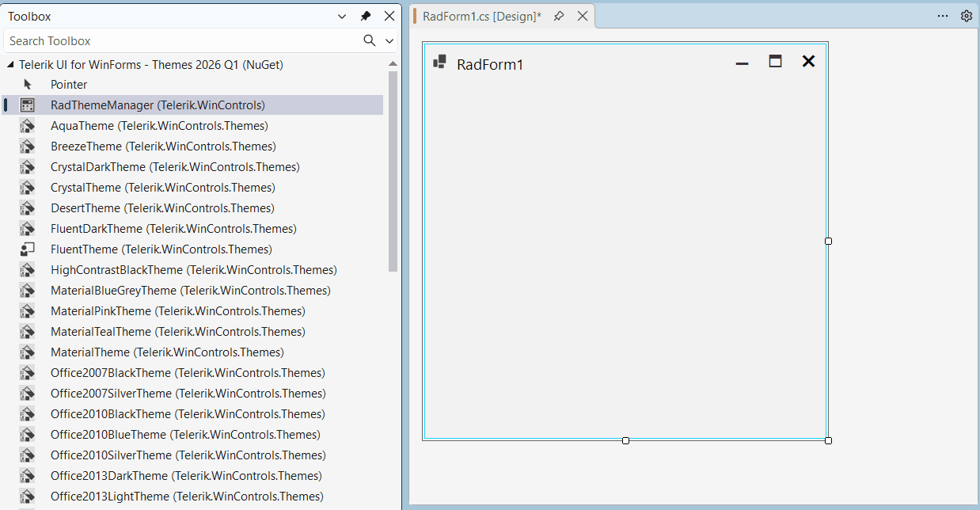The image size is (980, 510).
Task: Click the DesertTheme component icon
Action: [x=28, y=207]
